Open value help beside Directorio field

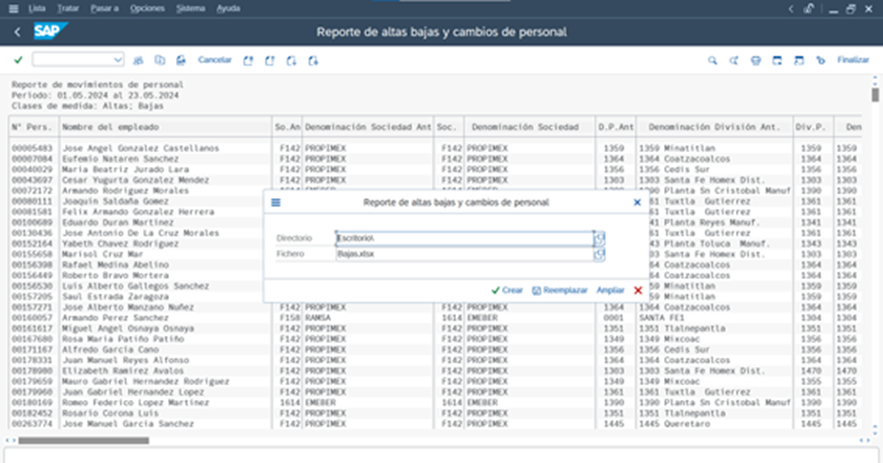pyautogui.click(x=600, y=238)
